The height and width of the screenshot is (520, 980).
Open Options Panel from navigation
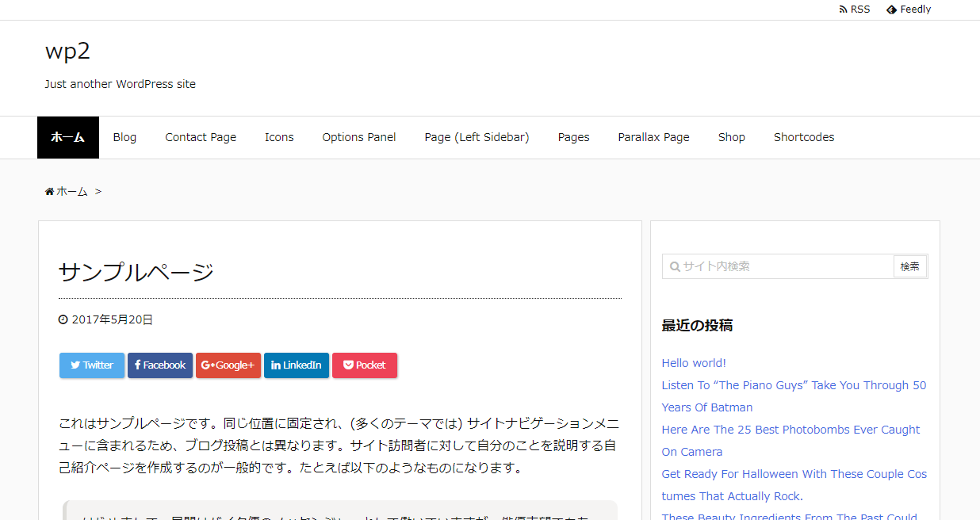[359, 137]
